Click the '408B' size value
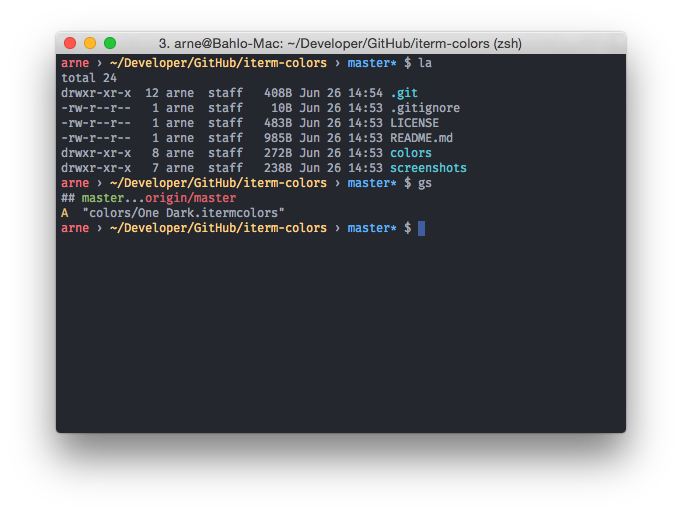The image size is (682, 513). [278, 93]
